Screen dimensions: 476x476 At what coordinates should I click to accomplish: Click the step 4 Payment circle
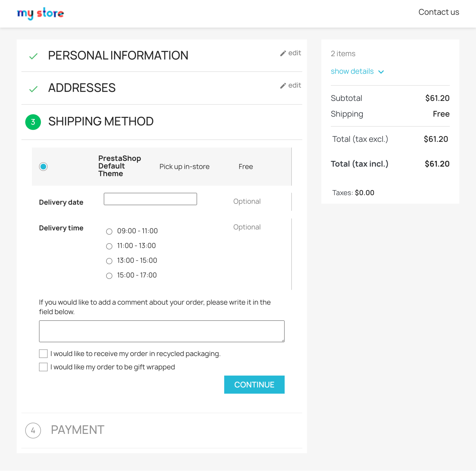coord(33,430)
